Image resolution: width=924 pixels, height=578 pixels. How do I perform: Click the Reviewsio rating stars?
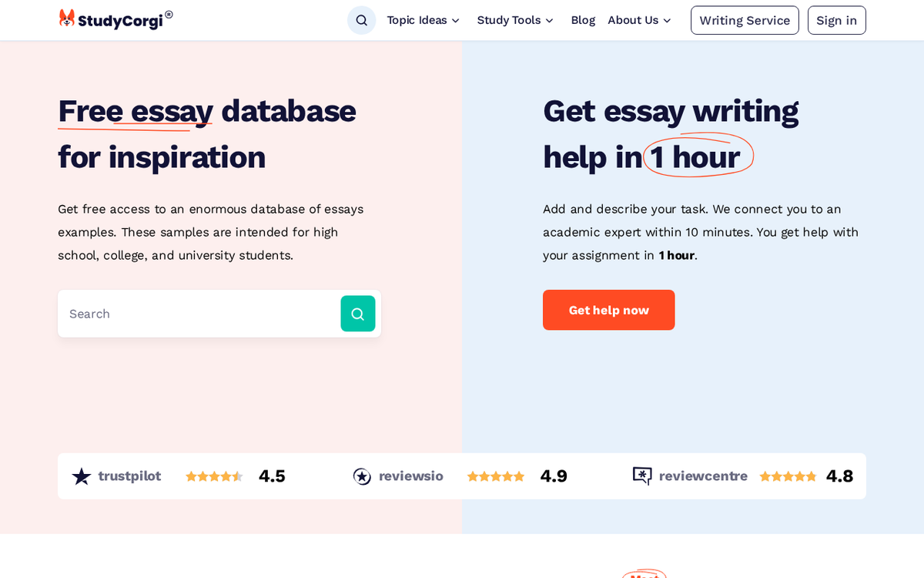click(x=495, y=476)
